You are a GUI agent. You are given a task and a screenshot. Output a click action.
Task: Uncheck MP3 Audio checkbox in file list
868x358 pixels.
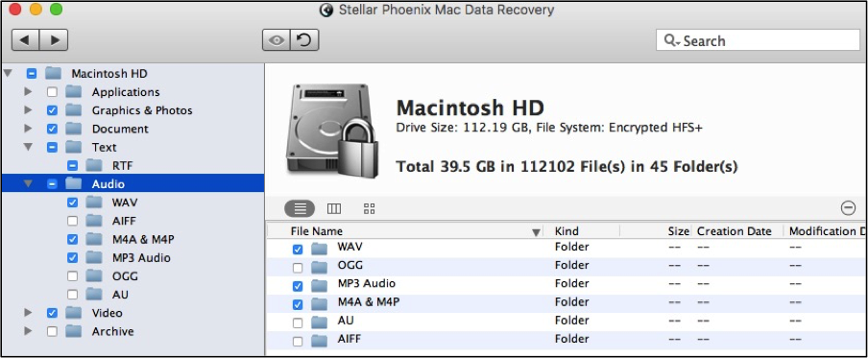[x=298, y=286]
